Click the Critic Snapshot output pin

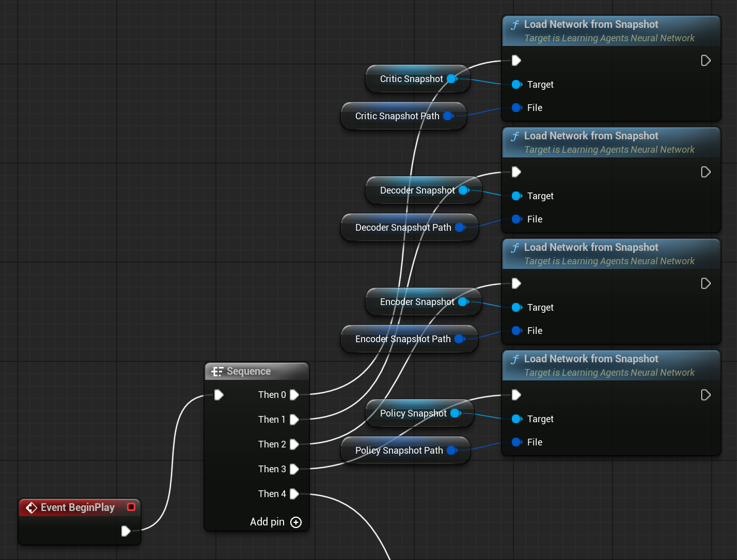click(451, 78)
